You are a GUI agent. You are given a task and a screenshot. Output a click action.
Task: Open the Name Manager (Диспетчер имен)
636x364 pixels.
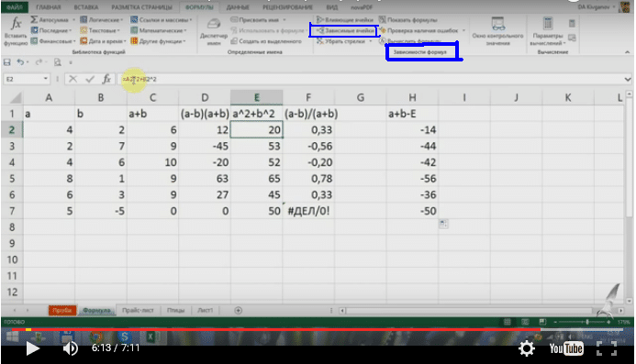(x=214, y=31)
